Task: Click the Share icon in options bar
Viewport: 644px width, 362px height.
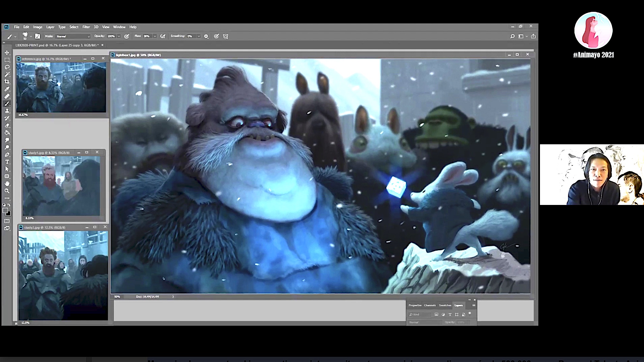Action: (533, 36)
